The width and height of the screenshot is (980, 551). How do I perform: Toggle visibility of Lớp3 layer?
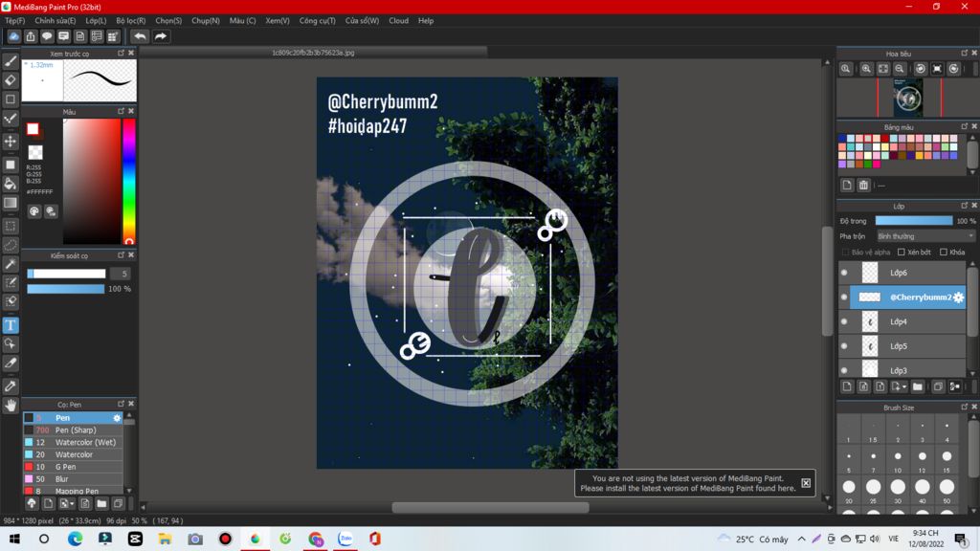pos(844,370)
